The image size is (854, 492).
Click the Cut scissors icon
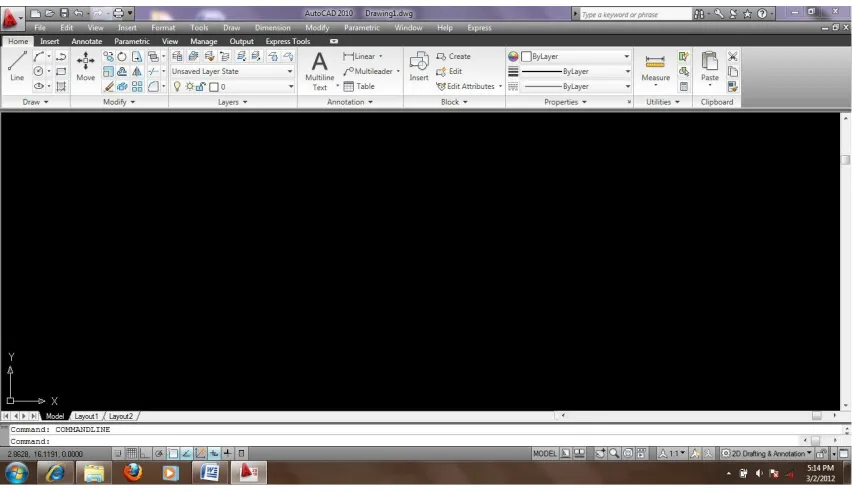[733, 57]
